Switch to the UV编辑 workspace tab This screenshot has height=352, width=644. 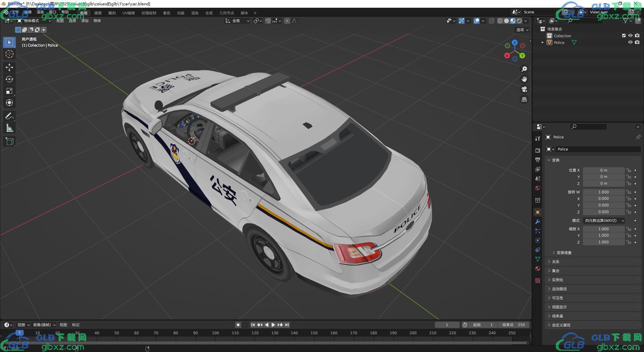(128, 13)
